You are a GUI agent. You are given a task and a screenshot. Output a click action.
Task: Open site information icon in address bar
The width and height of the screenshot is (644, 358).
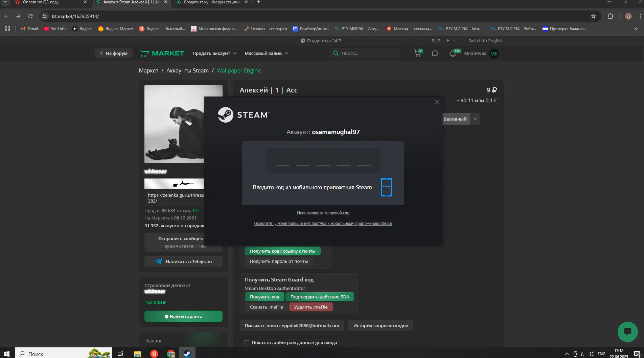45,16
